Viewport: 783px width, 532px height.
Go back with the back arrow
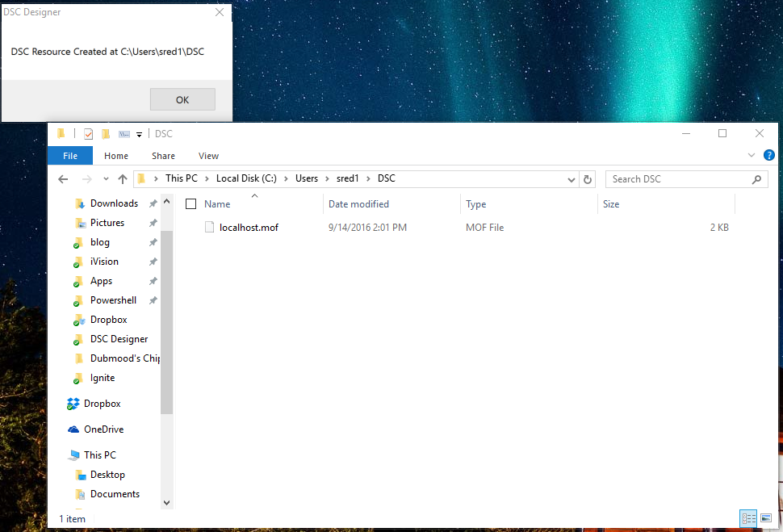(63, 179)
